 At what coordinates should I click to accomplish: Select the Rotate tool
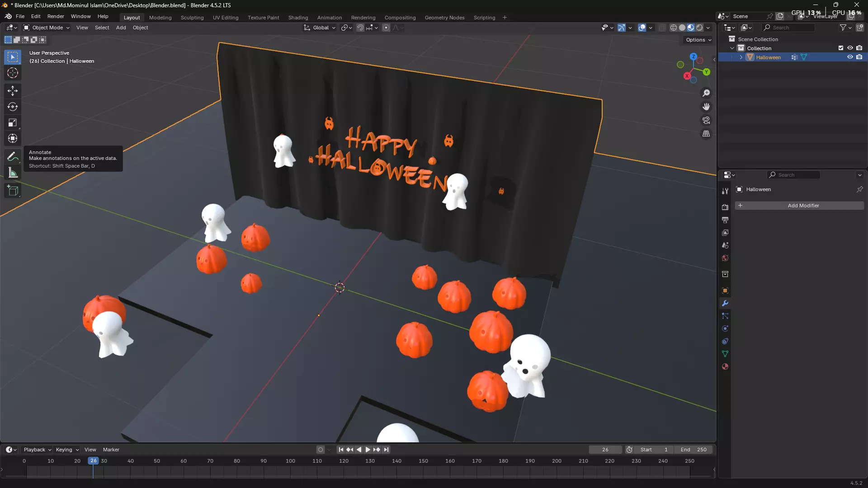click(x=13, y=107)
